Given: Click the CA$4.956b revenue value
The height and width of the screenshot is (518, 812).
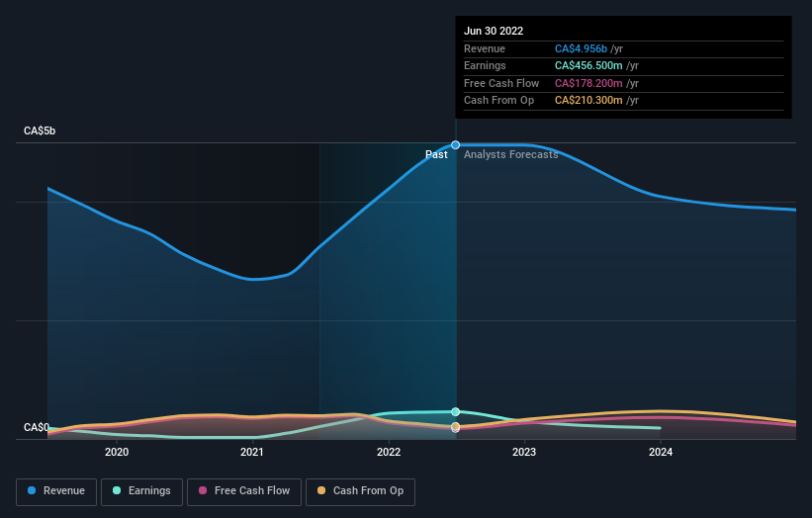Looking at the screenshot, I should tap(581, 48).
